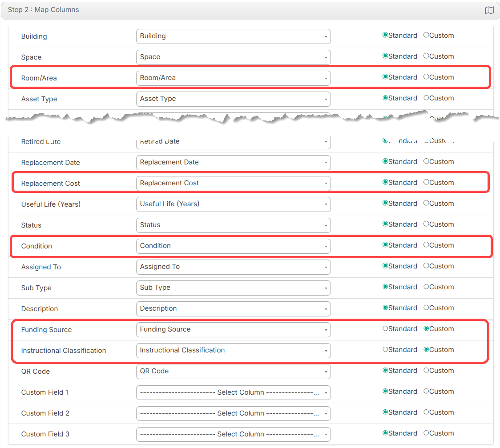Open the Sub Type column dropdown
The height and width of the screenshot is (448, 500).
click(x=233, y=288)
